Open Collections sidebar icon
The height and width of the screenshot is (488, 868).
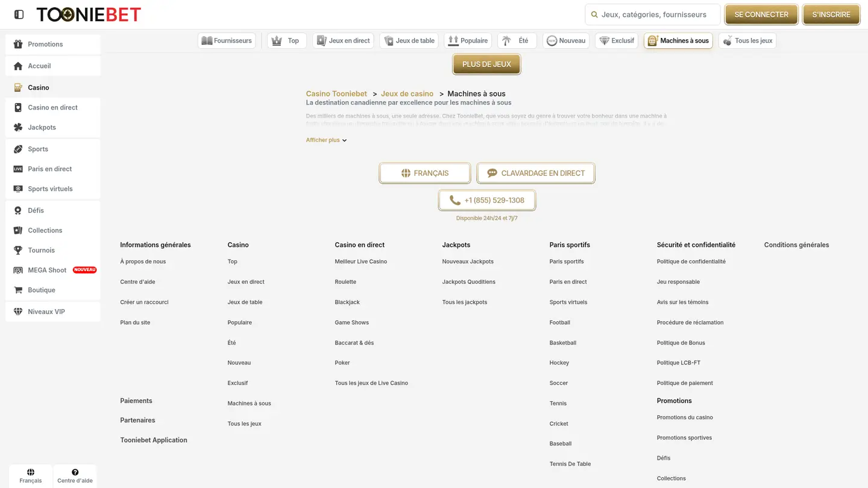coord(18,230)
